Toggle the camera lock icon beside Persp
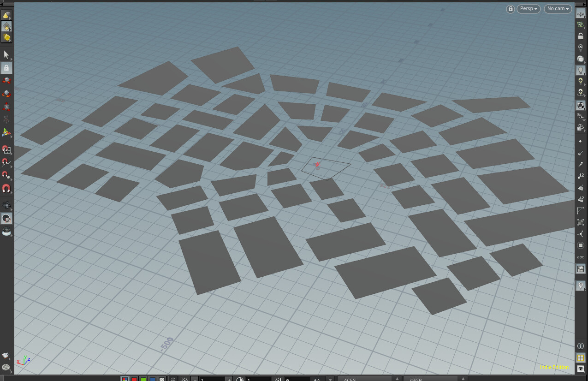588x381 pixels. [510, 9]
